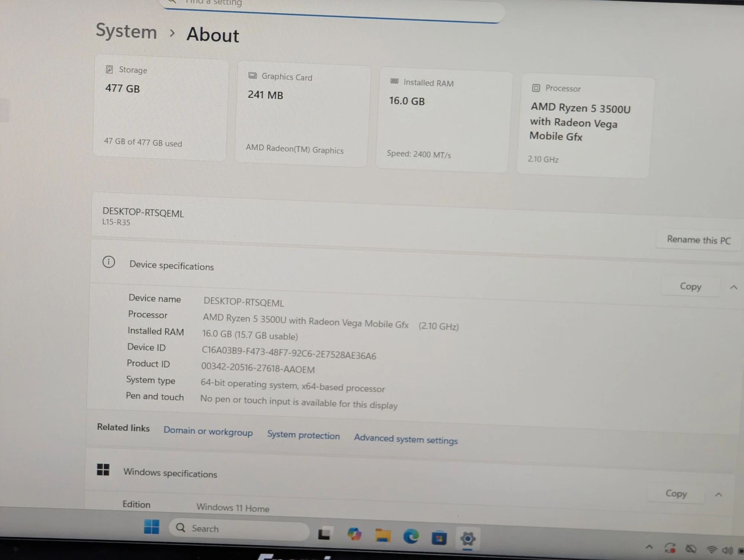Open the Wi-Fi network tray icon
The height and width of the screenshot is (560, 744).
[712, 549]
